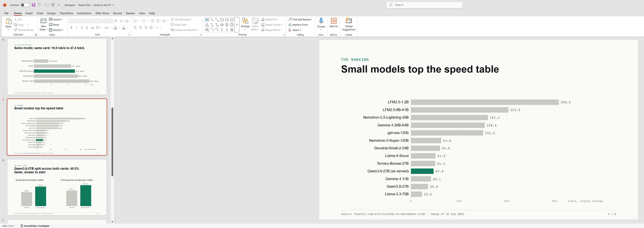
Task: Click the Clear All Formatting icon
Action: [x=127, y=21]
